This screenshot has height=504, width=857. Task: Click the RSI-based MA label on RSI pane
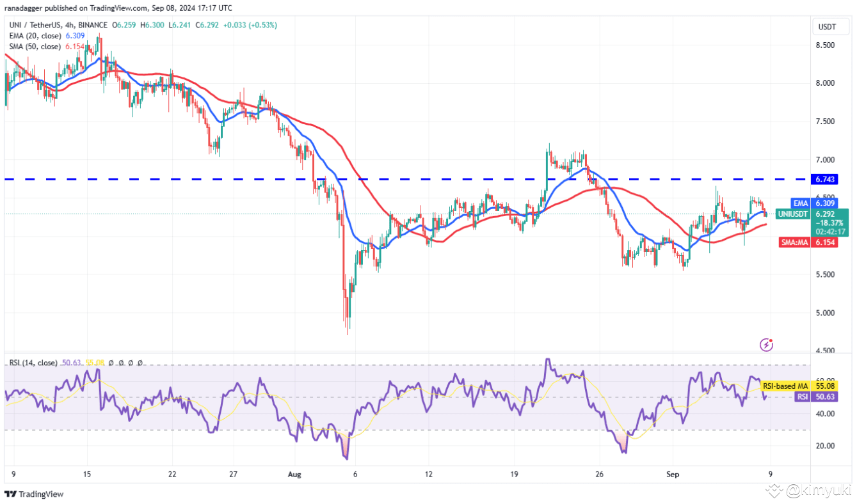pos(784,386)
